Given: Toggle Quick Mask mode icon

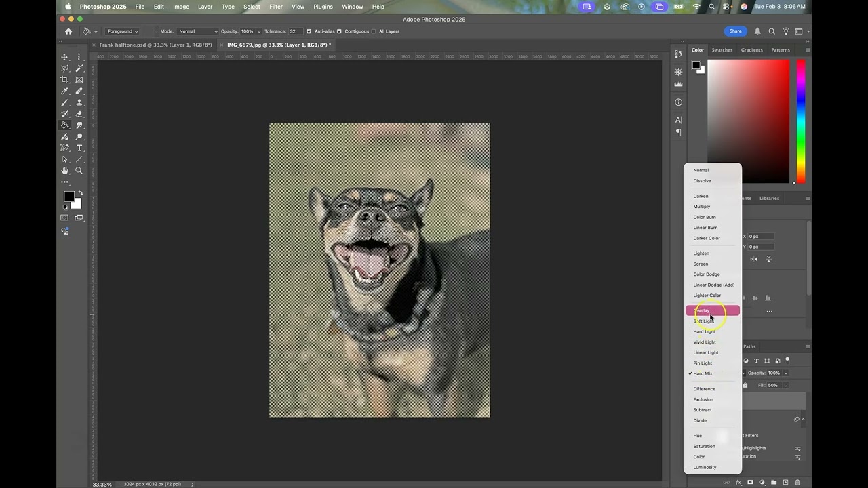Looking at the screenshot, I should tap(64, 218).
